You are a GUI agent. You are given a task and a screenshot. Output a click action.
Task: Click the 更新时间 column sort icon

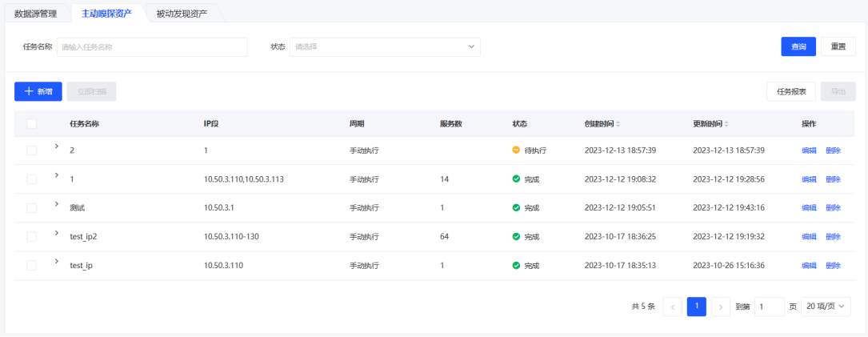726,124
